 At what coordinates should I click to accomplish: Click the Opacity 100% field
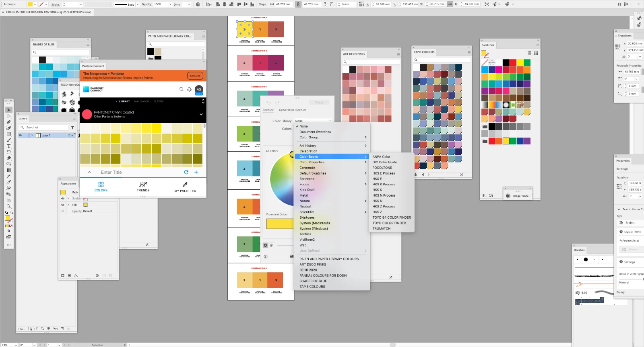click(160, 4)
